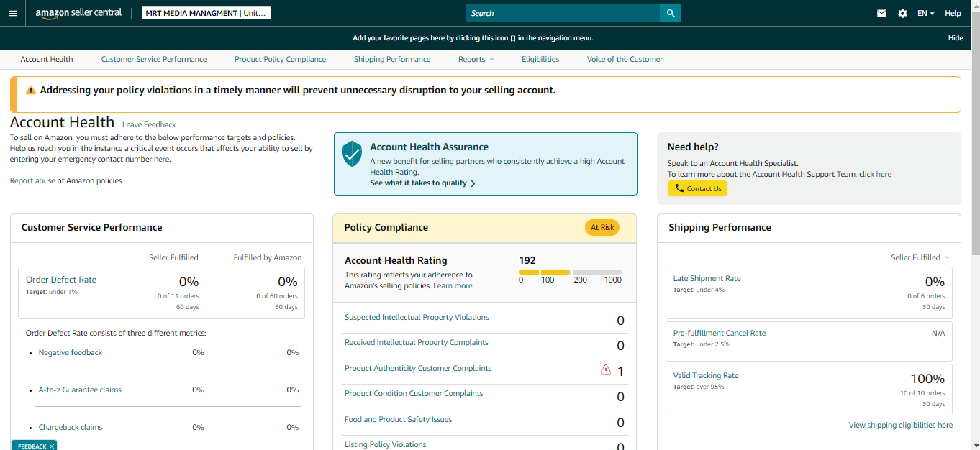Click the Report abuse link

[32, 180]
